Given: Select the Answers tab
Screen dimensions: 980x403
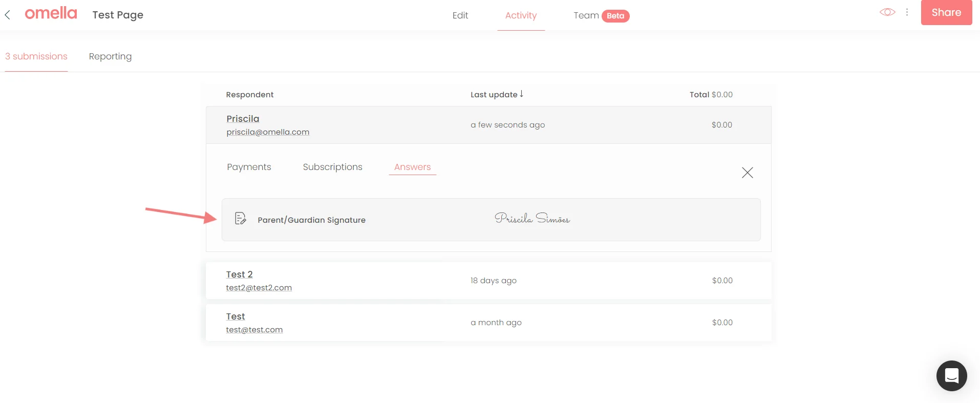Looking at the screenshot, I should click(x=412, y=167).
